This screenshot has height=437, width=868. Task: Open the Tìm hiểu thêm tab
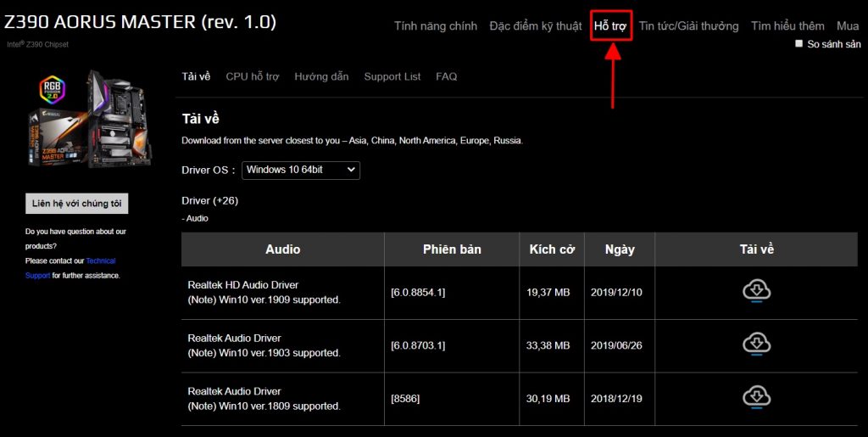point(787,26)
